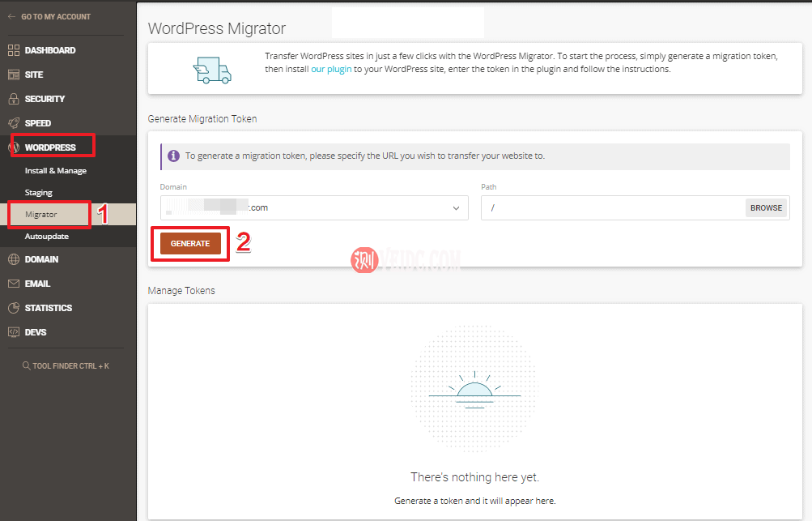
Task: Open the Autoupdate submenu item
Action: tap(47, 237)
